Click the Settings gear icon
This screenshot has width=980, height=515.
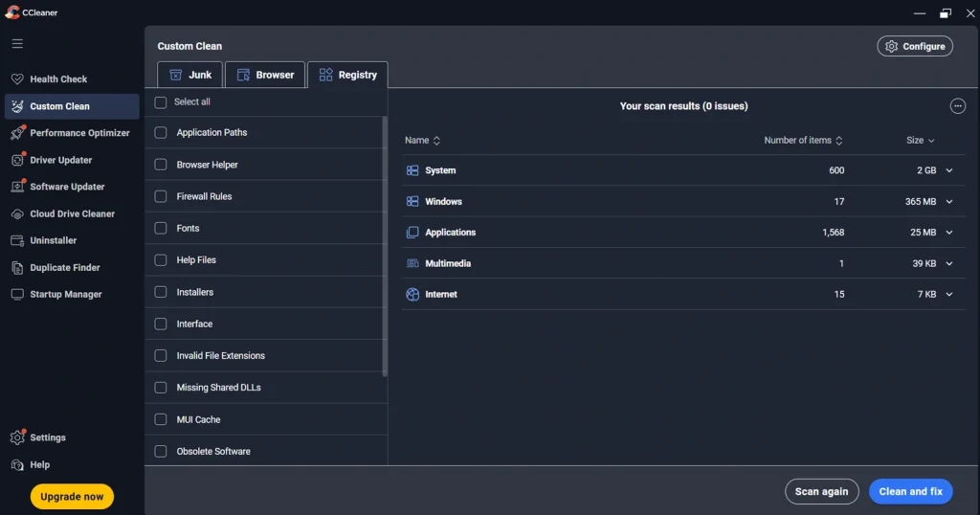(x=17, y=437)
